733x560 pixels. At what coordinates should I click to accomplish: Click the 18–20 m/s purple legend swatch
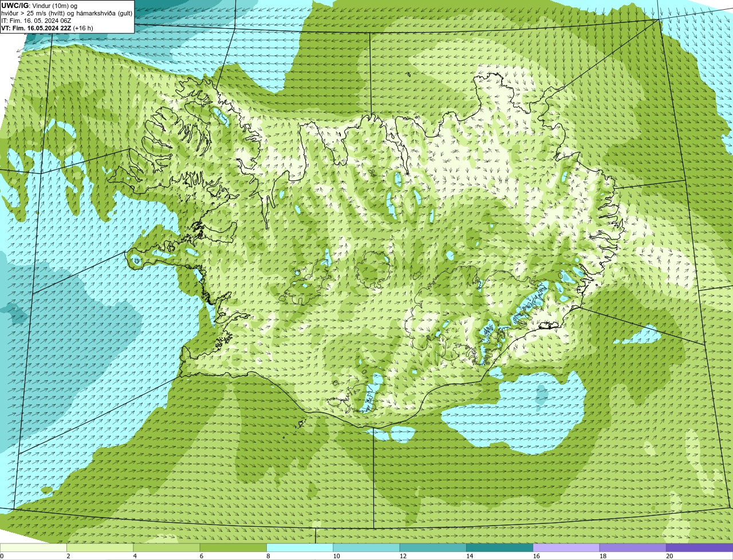[633, 547]
